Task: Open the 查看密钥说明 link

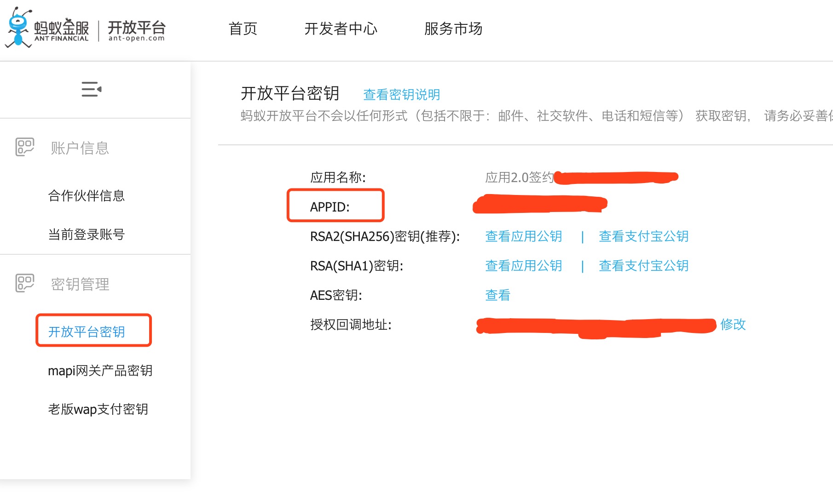Action: (402, 94)
